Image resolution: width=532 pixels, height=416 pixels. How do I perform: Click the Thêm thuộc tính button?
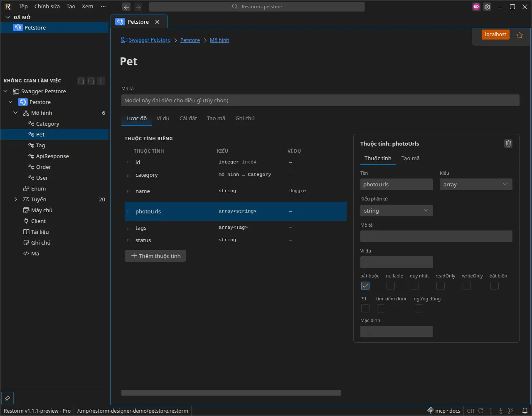155,256
